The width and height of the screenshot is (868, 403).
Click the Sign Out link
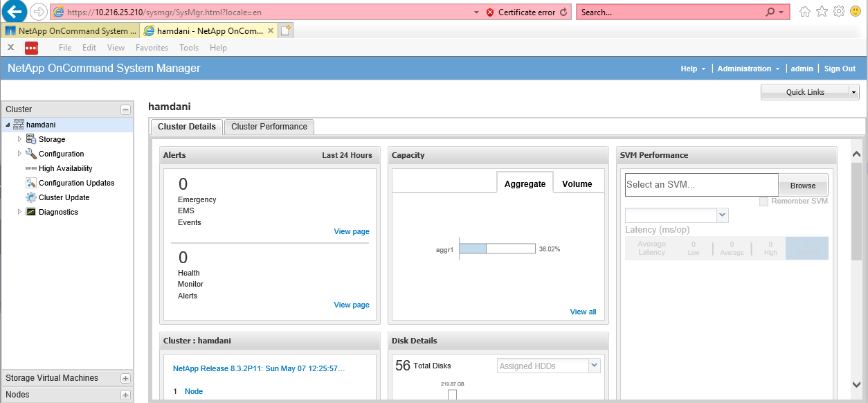click(840, 69)
